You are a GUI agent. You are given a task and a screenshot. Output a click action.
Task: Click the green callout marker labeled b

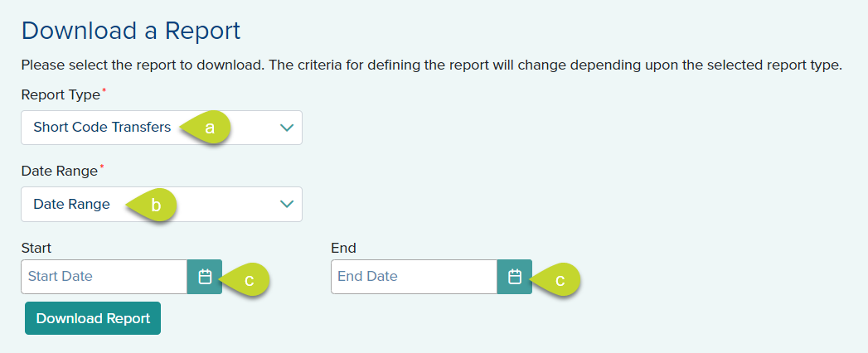point(154,206)
